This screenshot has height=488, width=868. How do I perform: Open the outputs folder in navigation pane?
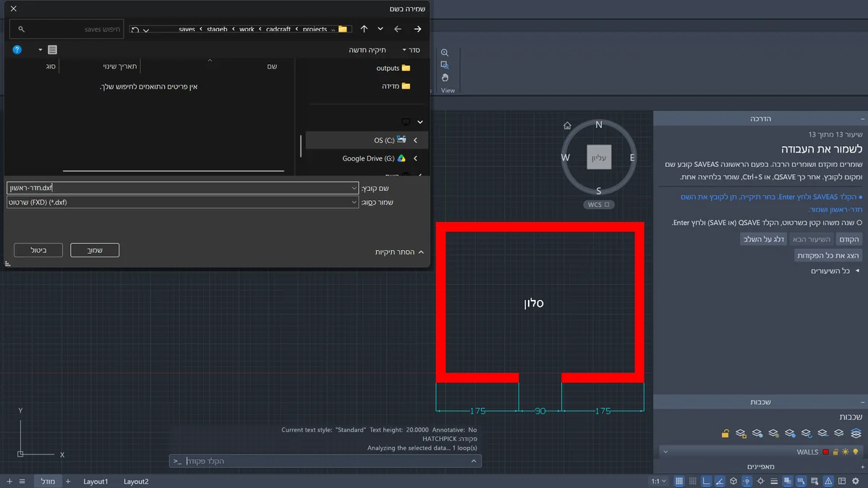pos(393,68)
